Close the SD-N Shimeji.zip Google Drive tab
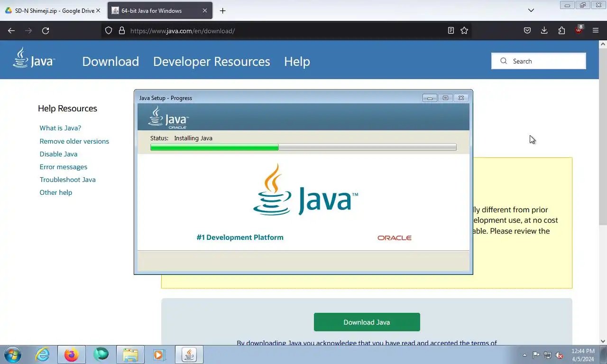 (x=99, y=10)
